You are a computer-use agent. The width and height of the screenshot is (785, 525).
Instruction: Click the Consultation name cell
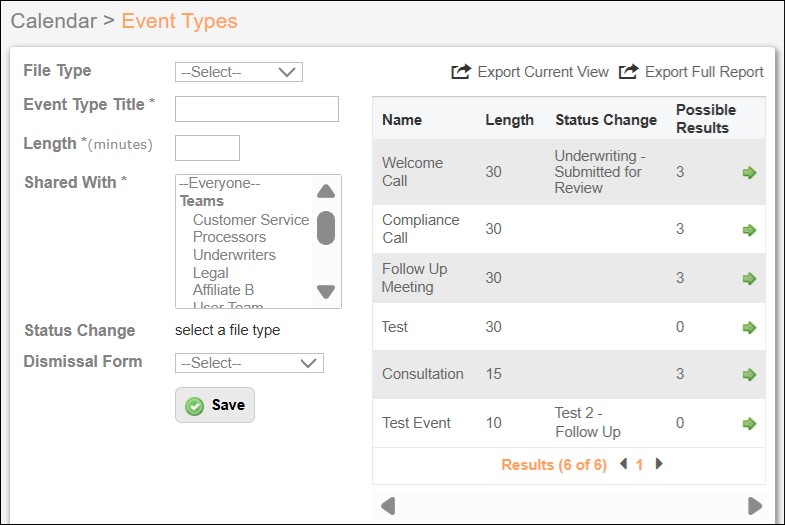click(x=423, y=374)
